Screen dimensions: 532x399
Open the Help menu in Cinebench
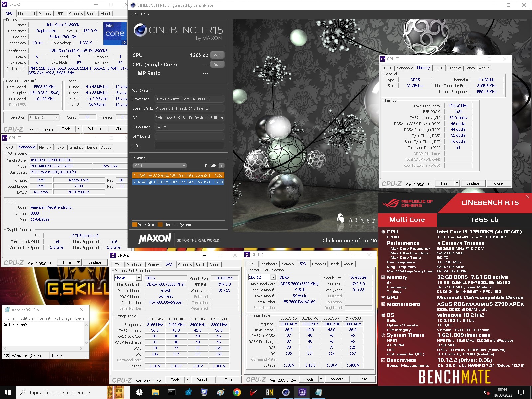(x=145, y=14)
